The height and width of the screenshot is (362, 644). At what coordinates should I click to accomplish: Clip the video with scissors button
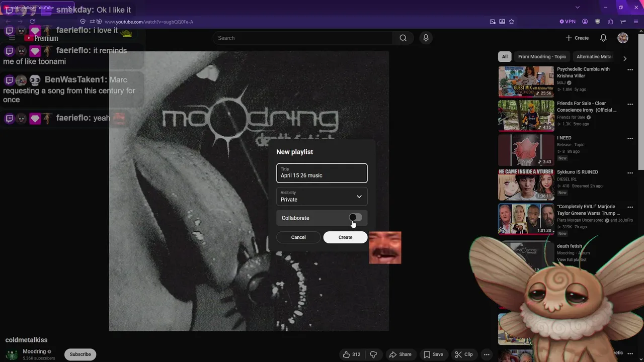(x=464, y=354)
